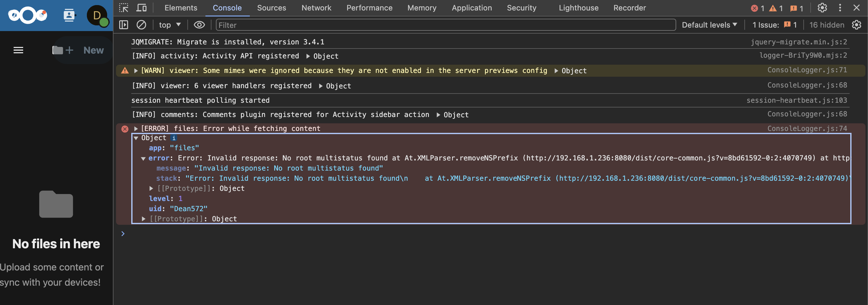Screen dimensions: 868x305
Task: Open the DevTools three-dot customize menu
Action: (x=840, y=8)
